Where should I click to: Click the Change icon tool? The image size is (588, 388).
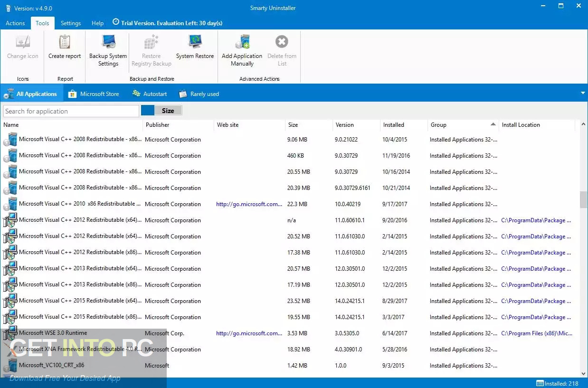point(23,47)
